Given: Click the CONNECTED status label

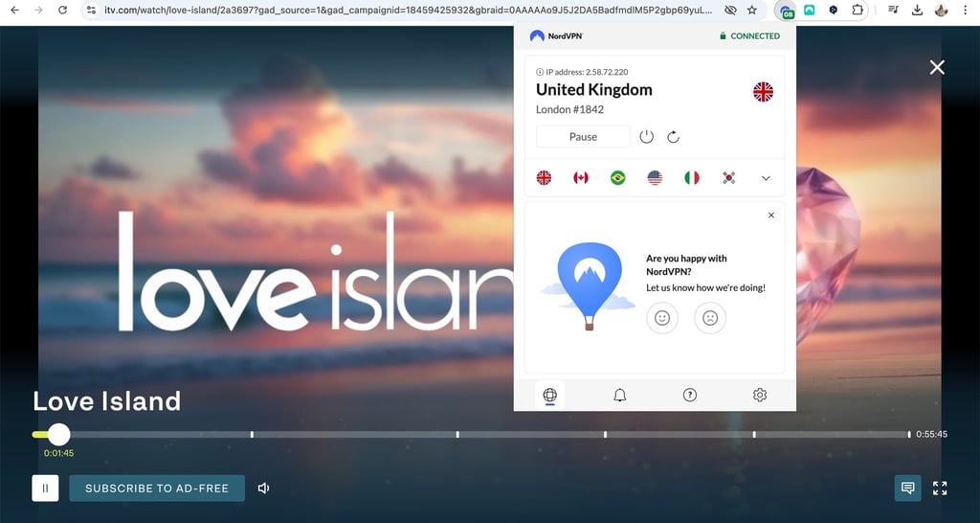Looking at the screenshot, I should (x=749, y=36).
